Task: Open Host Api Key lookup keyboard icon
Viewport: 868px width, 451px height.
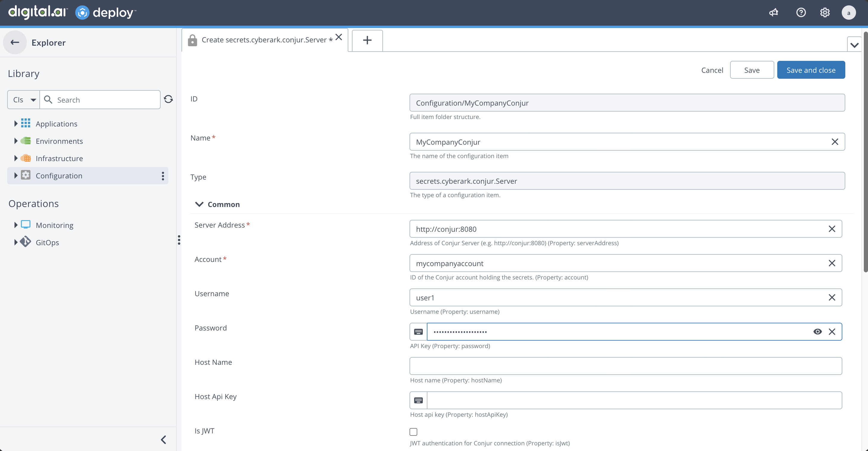Action: tap(418, 400)
